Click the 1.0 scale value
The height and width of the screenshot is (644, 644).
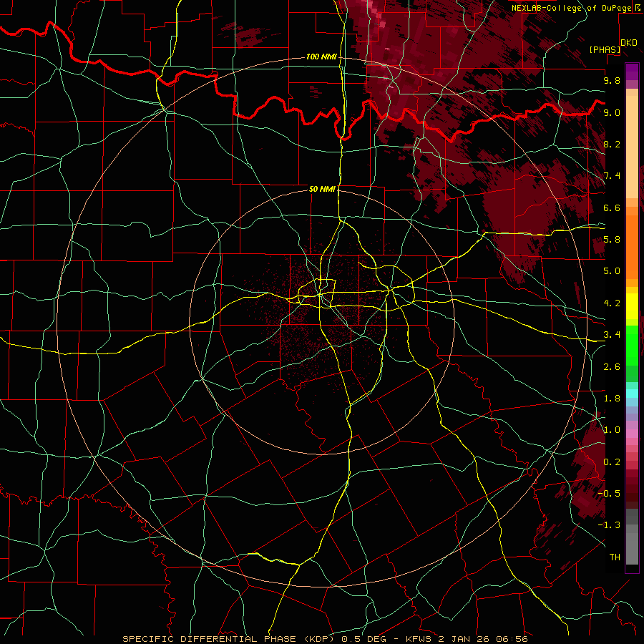tap(612, 430)
